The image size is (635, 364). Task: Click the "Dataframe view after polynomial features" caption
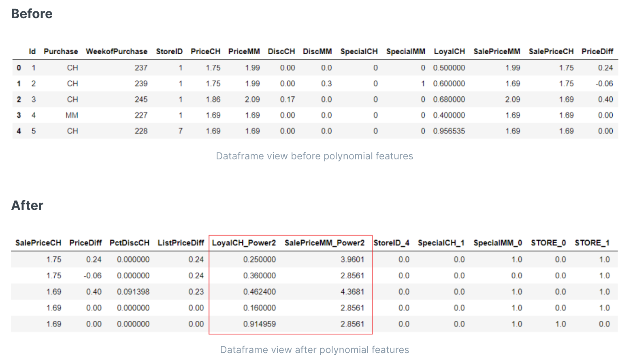click(x=314, y=350)
